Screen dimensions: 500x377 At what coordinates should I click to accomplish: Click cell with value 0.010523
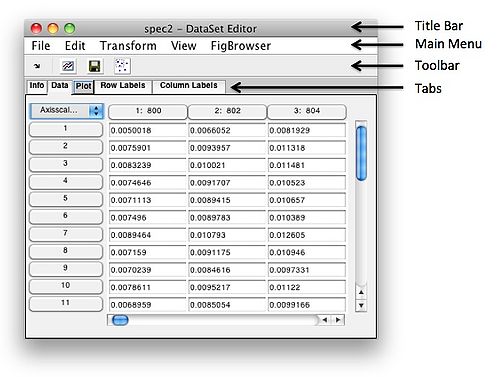point(307,183)
